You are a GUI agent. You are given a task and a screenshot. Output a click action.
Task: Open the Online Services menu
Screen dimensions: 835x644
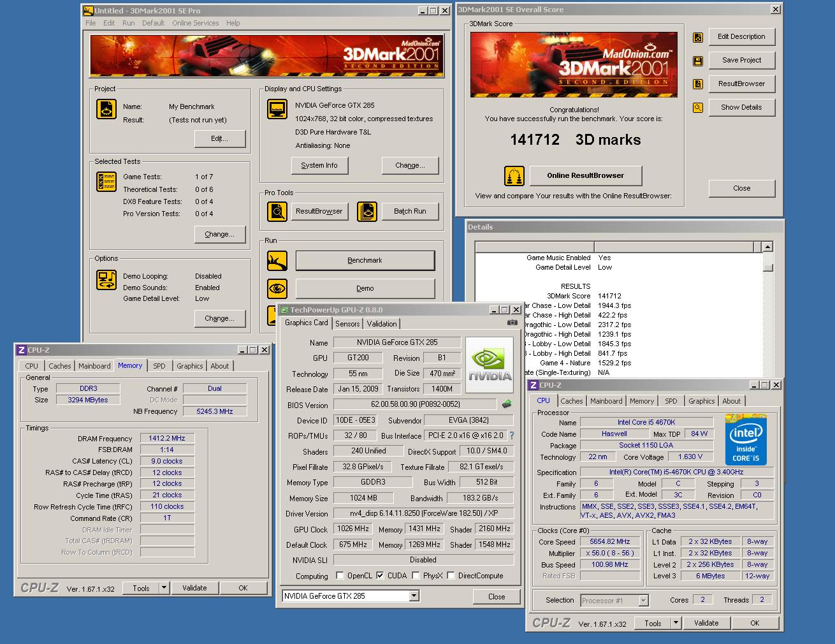pos(195,23)
